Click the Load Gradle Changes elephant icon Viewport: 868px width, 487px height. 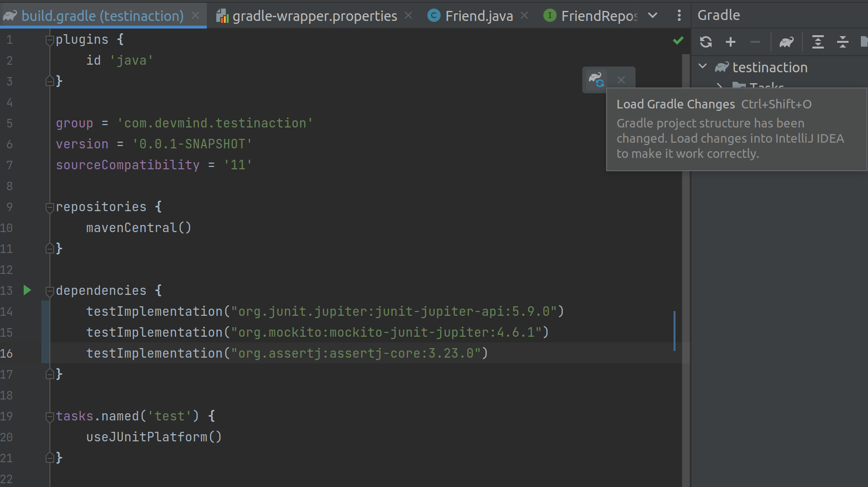click(x=596, y=79)
